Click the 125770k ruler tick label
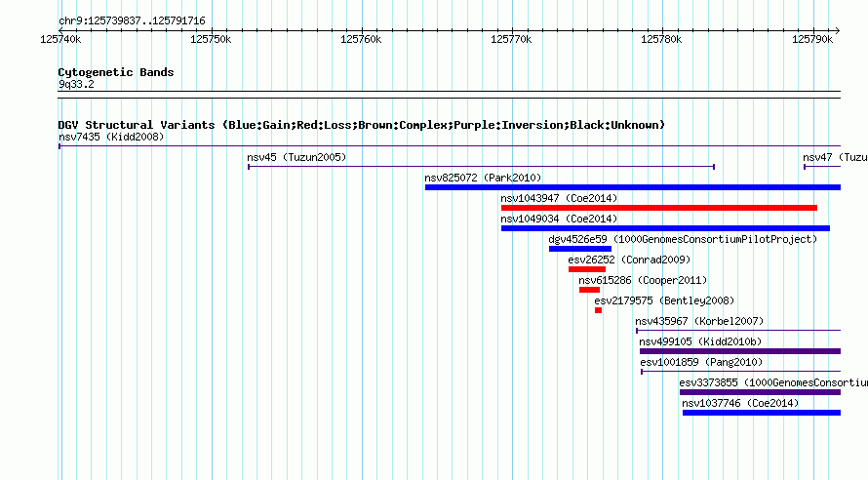868x480 pixels. click(x=511, y=39)
